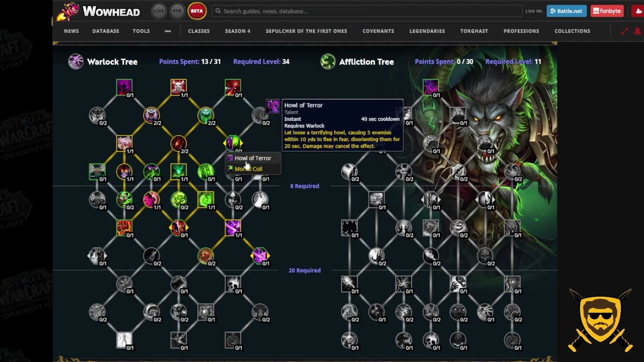
Task: Click the pink circular talent 1/1
Action: point(151,200)
